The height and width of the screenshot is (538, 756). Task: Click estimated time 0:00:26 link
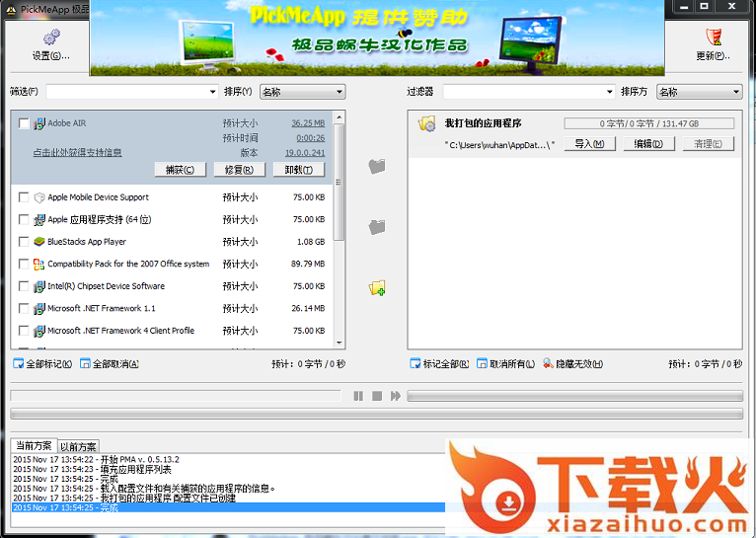tap(311, 138)
